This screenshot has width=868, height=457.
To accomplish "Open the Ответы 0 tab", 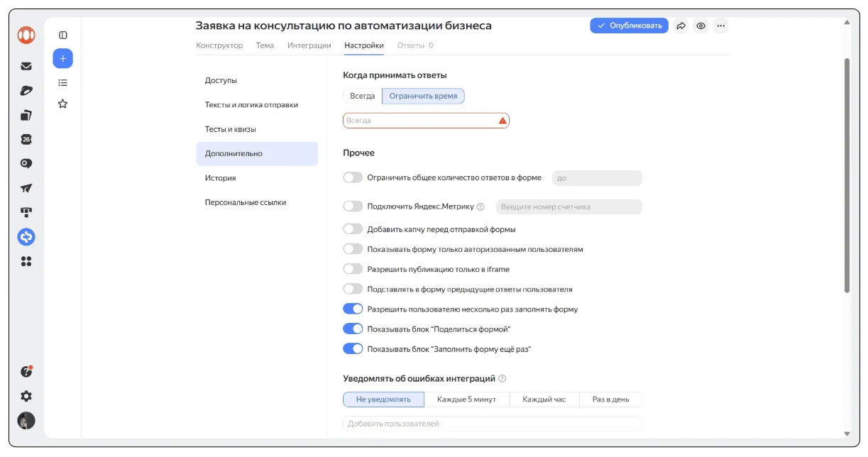I will pos(415,45).
